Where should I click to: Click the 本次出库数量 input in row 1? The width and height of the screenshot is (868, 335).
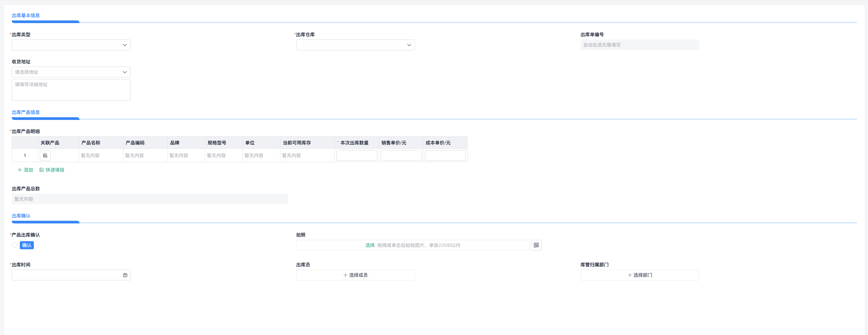point(357,155)
